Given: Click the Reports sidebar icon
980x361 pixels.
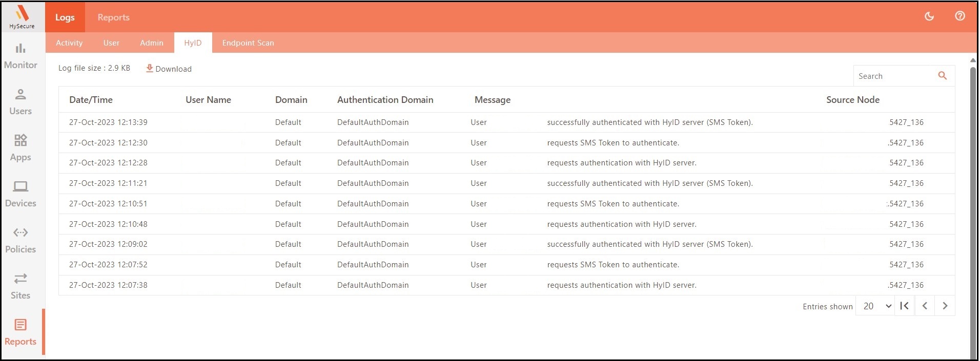Looking at the screenshot, I should pos(21,332).
